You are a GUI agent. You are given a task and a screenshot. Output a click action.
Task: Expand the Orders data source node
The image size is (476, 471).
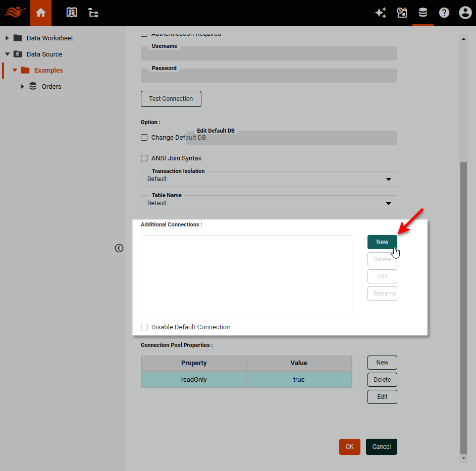click(x=22, y=86)
